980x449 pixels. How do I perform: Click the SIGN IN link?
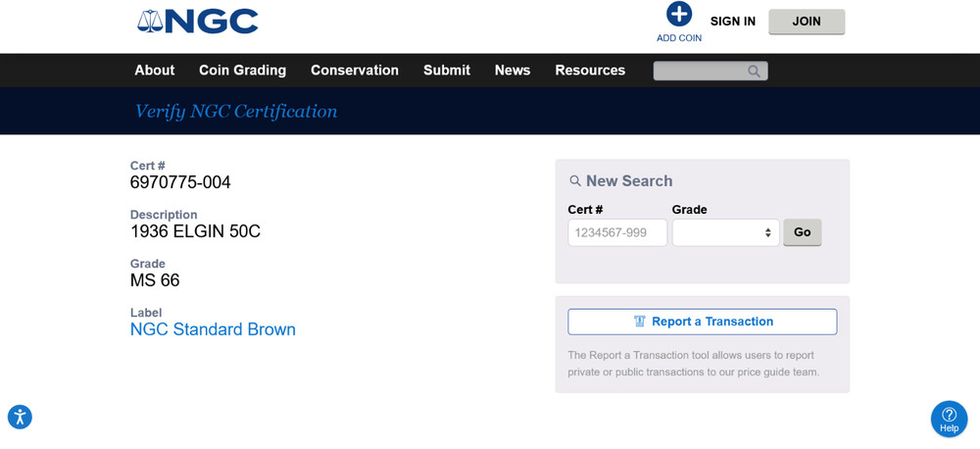(733, 22)
